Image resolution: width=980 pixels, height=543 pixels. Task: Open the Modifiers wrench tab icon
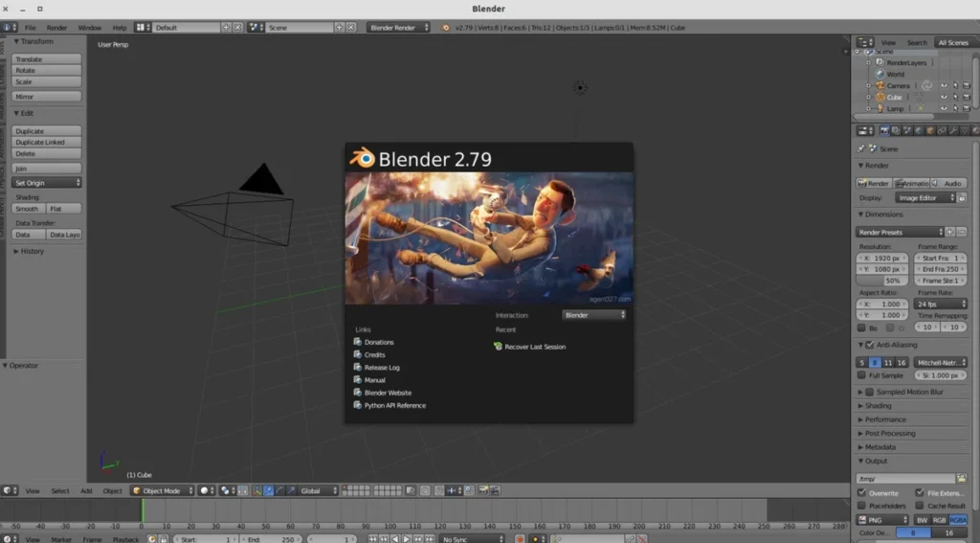953,131
